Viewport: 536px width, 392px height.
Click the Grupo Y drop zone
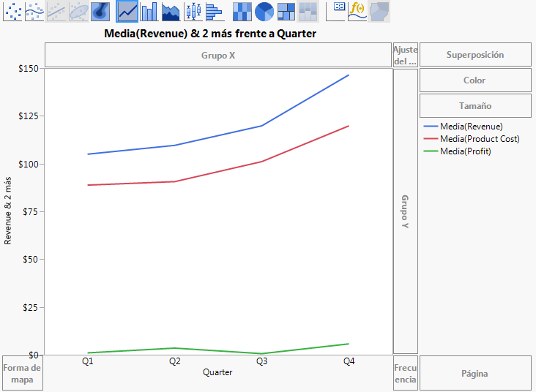click(406, 211)
